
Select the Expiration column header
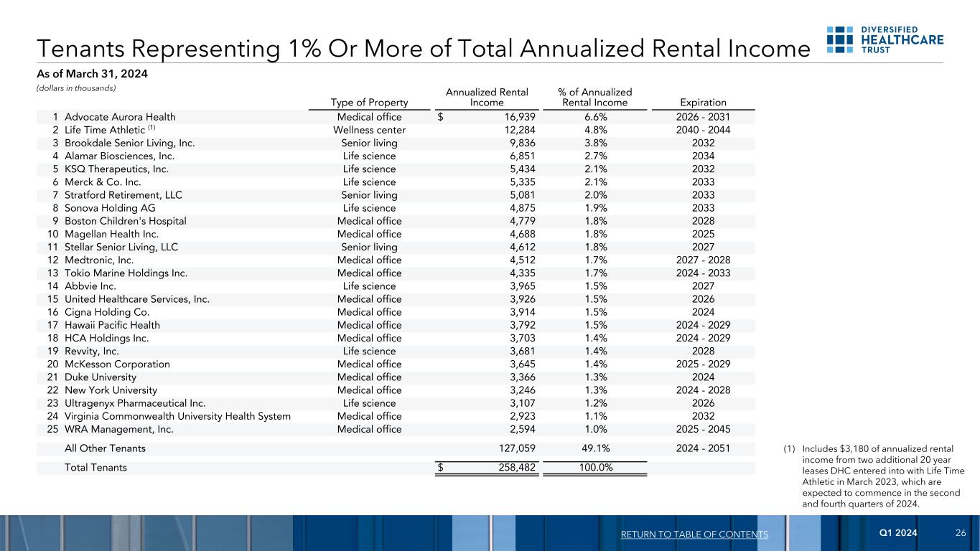(x=702, y=103)
